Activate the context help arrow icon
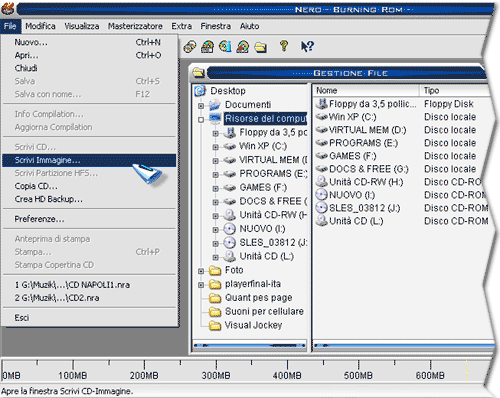 (x=307, y=46)
